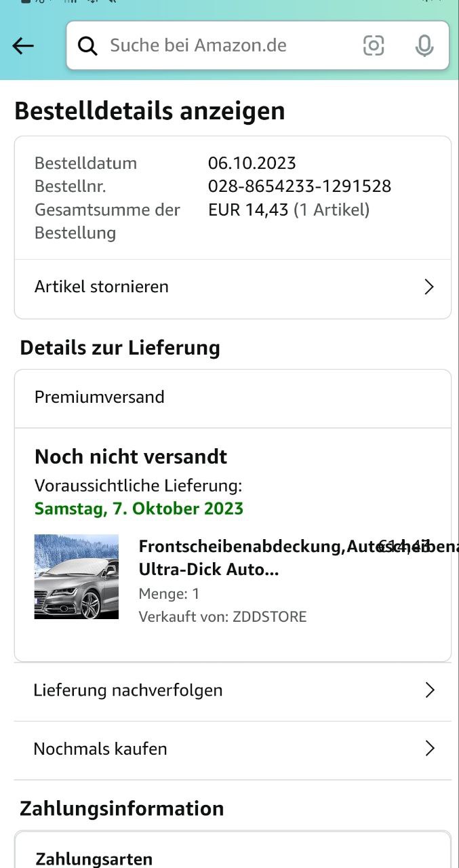Select Lieferung nachverfolgen to track delivery

128,690
